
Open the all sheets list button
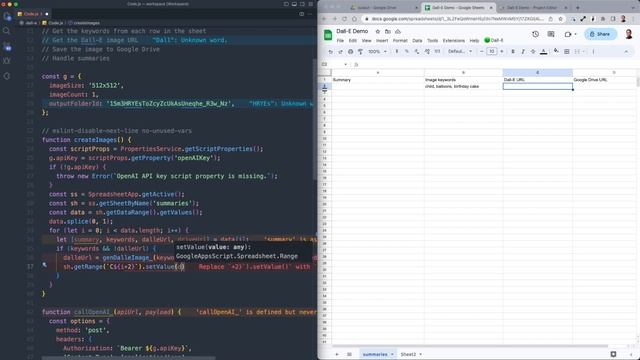tap(349, 354)
